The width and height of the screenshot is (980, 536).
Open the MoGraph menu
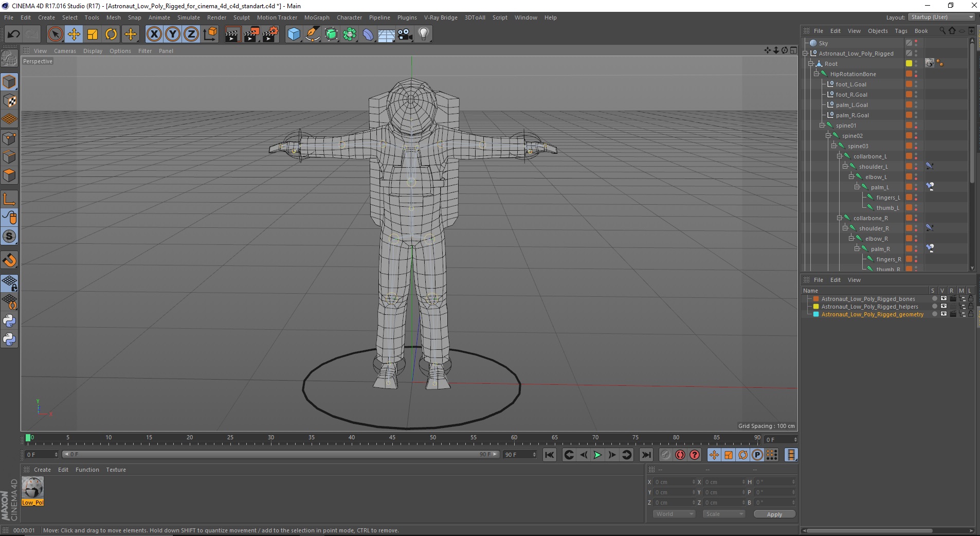point(317,17)
